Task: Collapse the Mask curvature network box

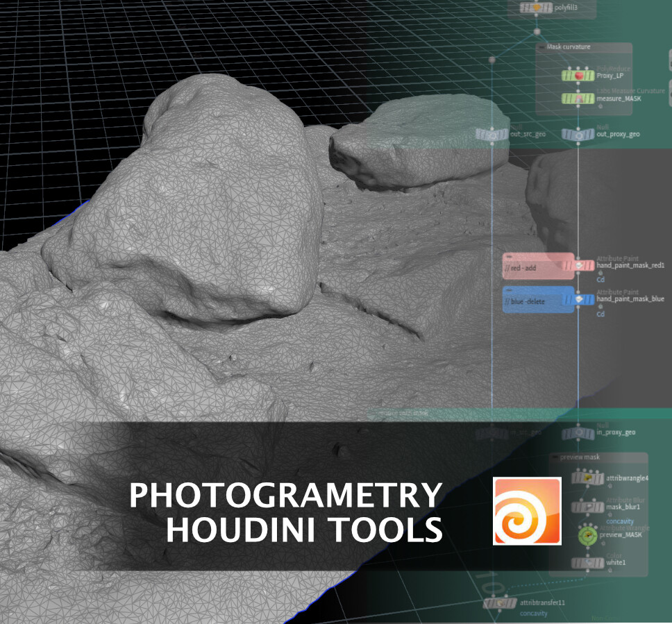Action: tap(542, 47)
